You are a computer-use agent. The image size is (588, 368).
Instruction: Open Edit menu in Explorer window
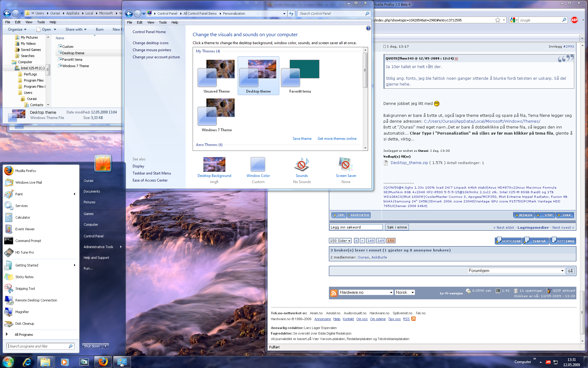pyautogui.click(x=18, y=22)
